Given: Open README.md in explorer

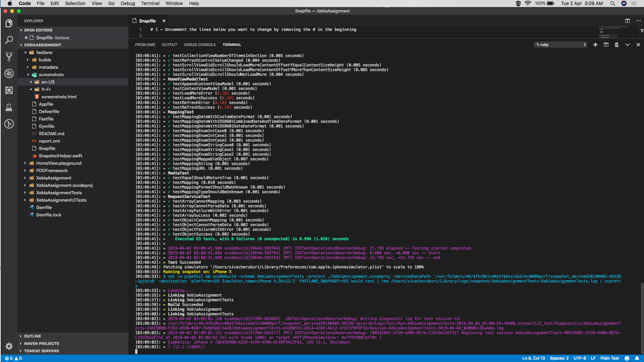Looking at the screenshot, I should (73, 134).
